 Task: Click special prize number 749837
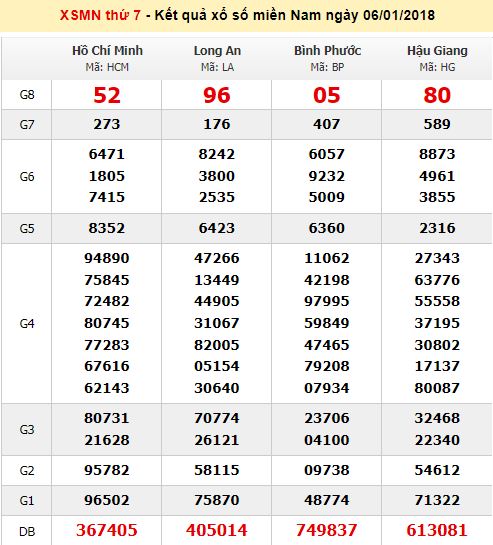(x=326, y=530)
